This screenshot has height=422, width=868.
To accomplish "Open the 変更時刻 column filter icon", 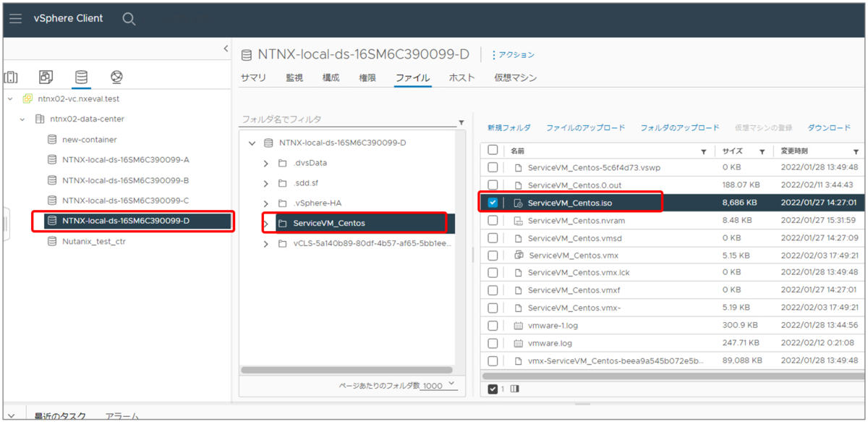I will tap(856, 152).
